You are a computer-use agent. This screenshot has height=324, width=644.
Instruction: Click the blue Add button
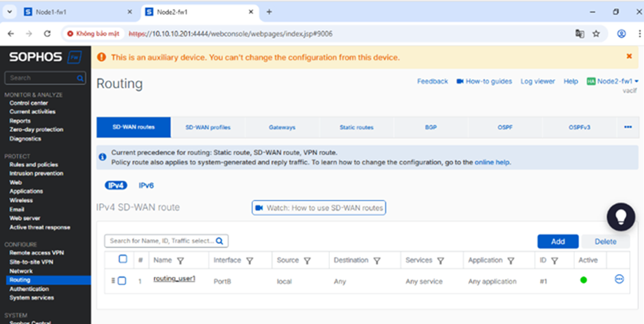(x=558, y=241)
